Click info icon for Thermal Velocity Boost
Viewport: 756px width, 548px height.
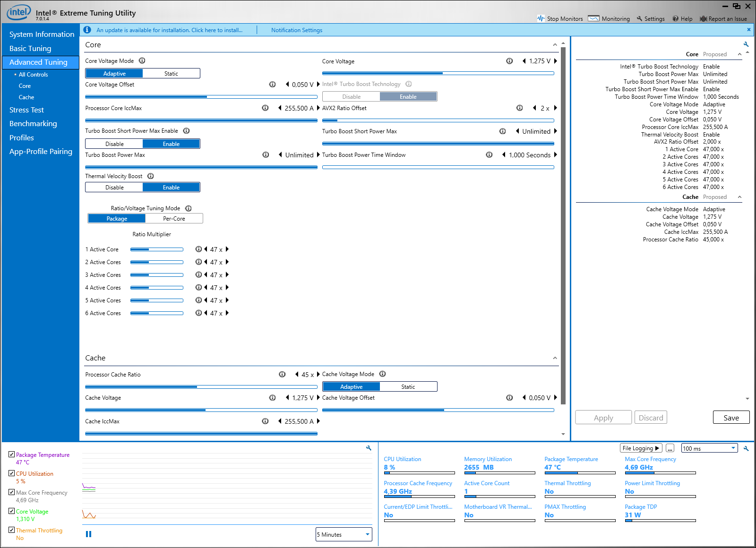click(x=151, y=176)
